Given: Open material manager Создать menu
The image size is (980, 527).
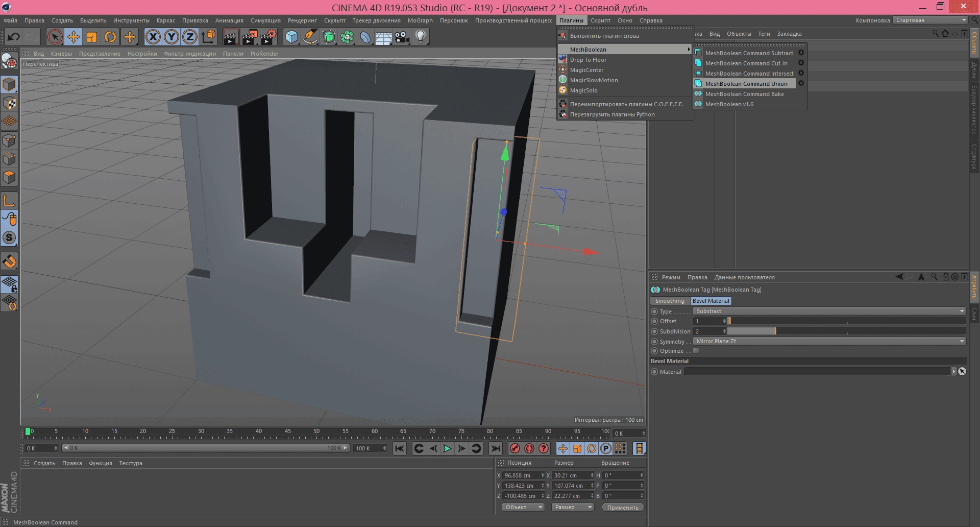Looking at the screenshot, I should coord(44,463).
